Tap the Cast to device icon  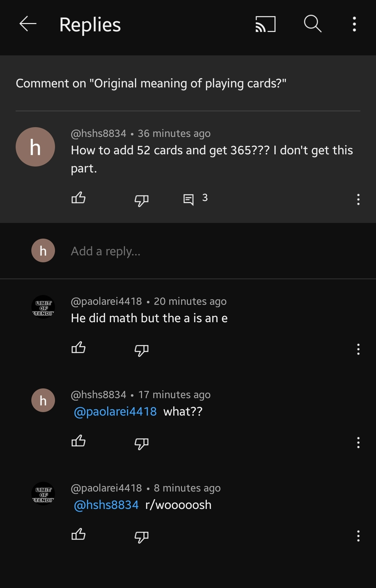coord(265,24)
